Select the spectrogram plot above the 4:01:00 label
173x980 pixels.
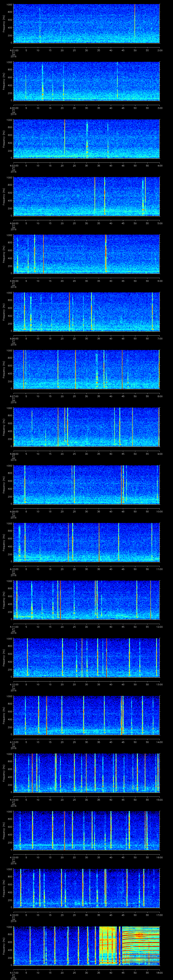coord(86,24)
